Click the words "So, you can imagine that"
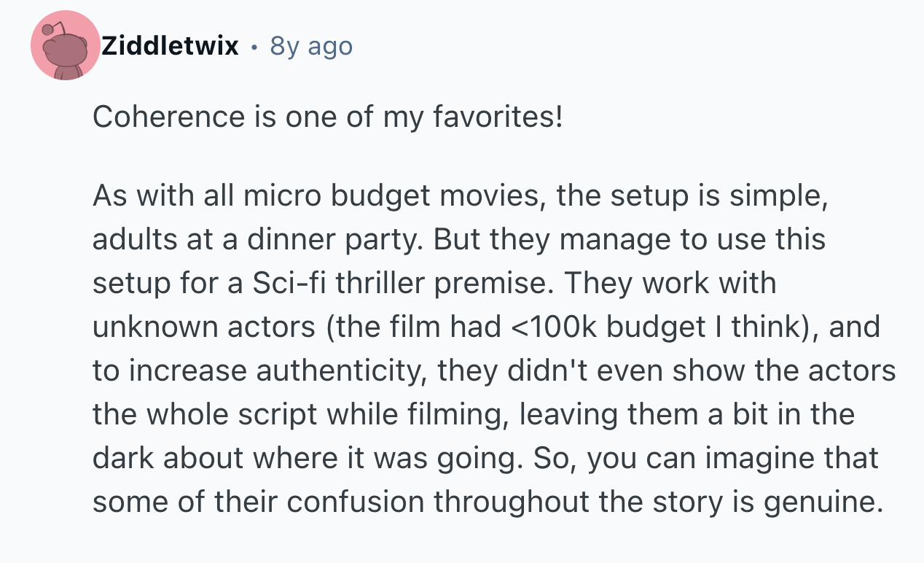Screen dimensions: 924x563 click(707, 458)
